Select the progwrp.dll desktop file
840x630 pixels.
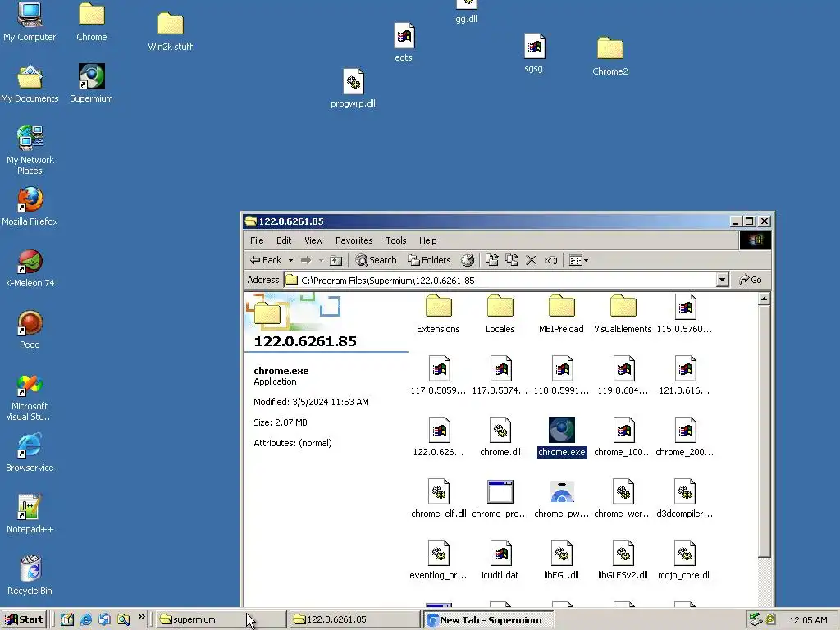coord(353,89)
